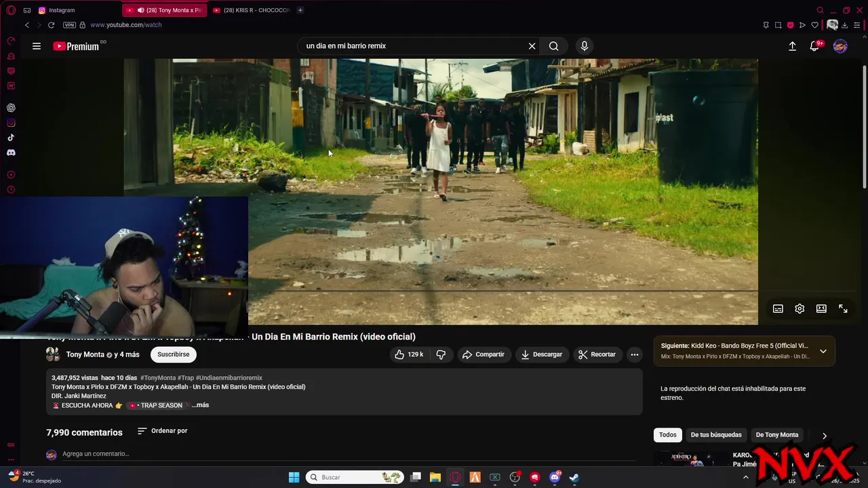The width and height of the screenshot is (868, 488).
Task: Reload the page in the browser
Action: [51, 25]
